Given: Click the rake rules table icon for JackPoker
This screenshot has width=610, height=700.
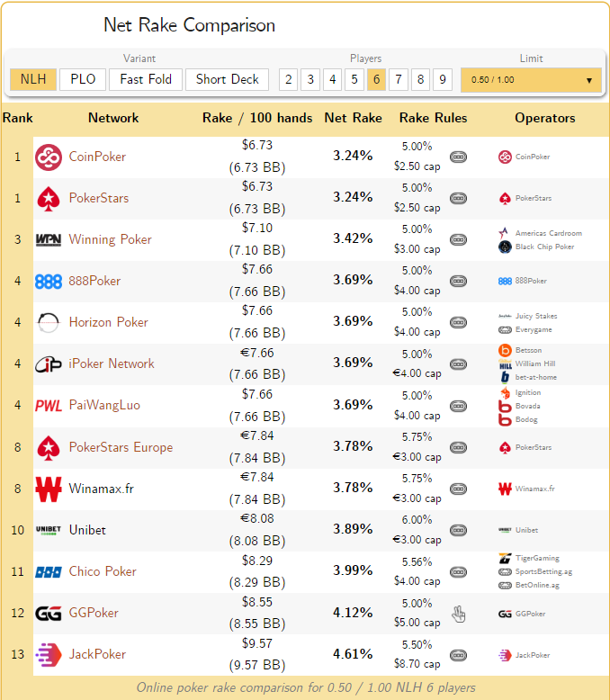Looking at the screenshot, I should coord(458,655).
